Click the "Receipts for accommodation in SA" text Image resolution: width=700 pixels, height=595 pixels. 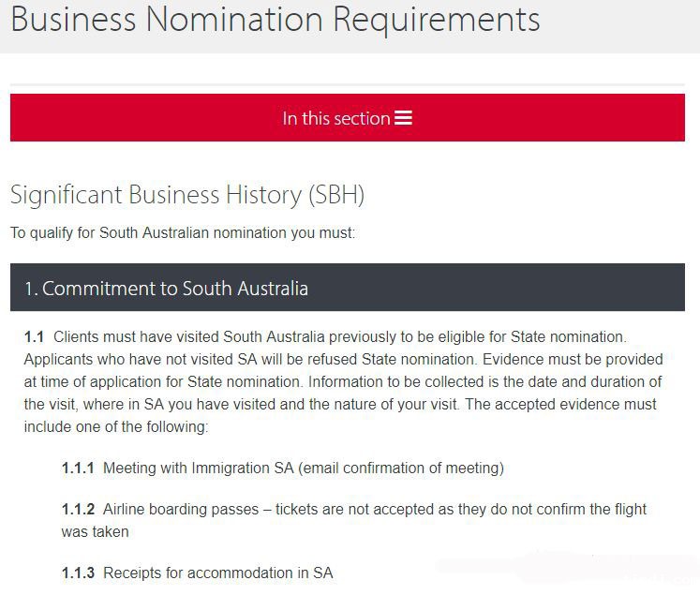217,573
